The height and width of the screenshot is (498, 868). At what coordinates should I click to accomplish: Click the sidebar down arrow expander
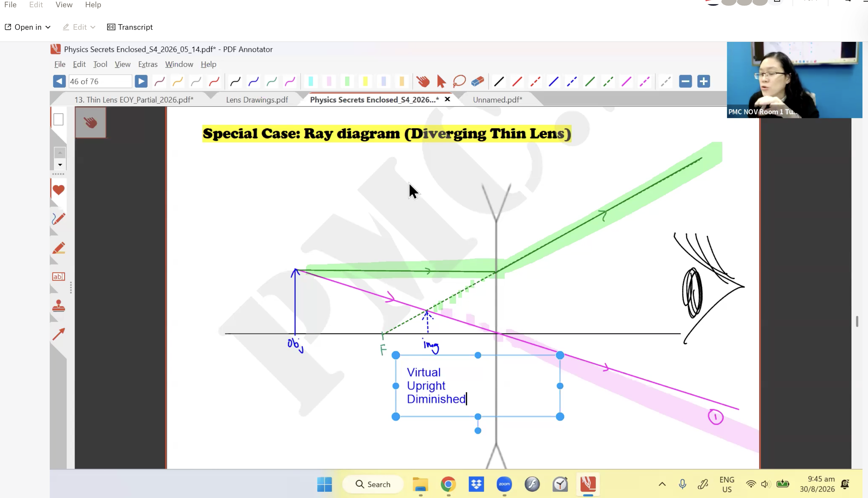pyautogui.click(x=60, y=165)
